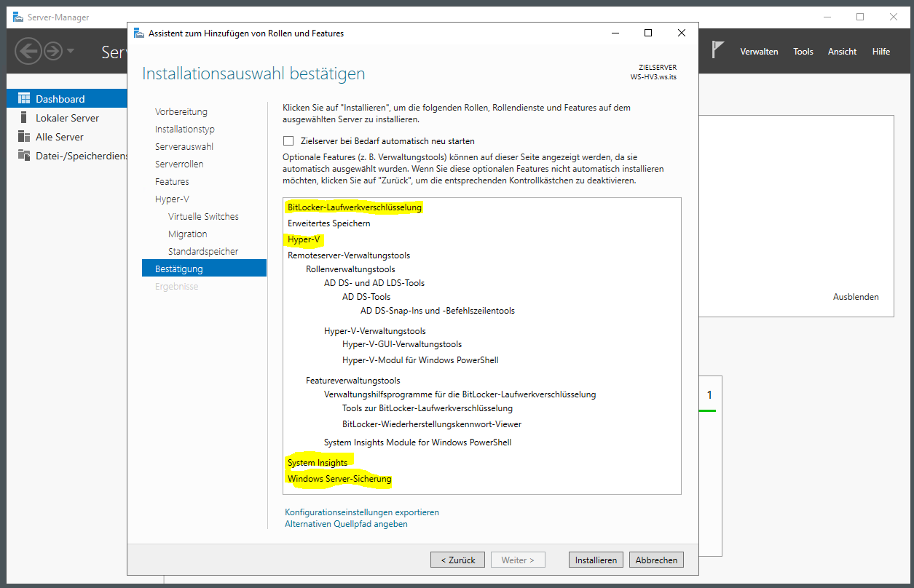Click the wizard title bar icon
Viewport: 914px width, 588px height.
pos(138,33)
